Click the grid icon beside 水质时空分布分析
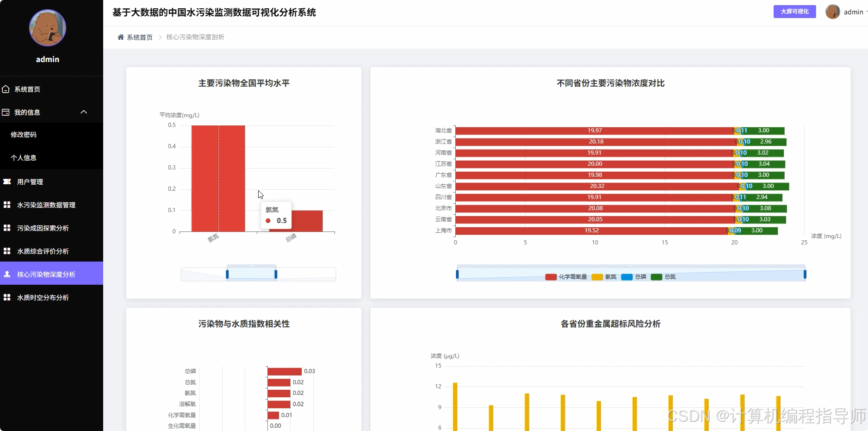868x431 pixels. pos(7,297)
